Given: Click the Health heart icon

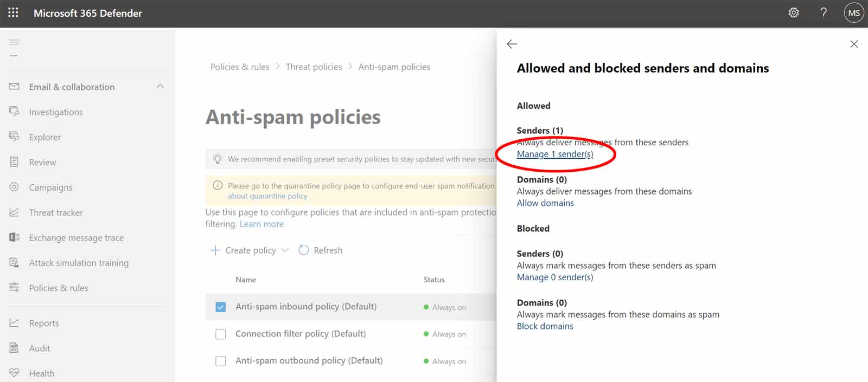Looking at the screenshot, I should point(14,373).
